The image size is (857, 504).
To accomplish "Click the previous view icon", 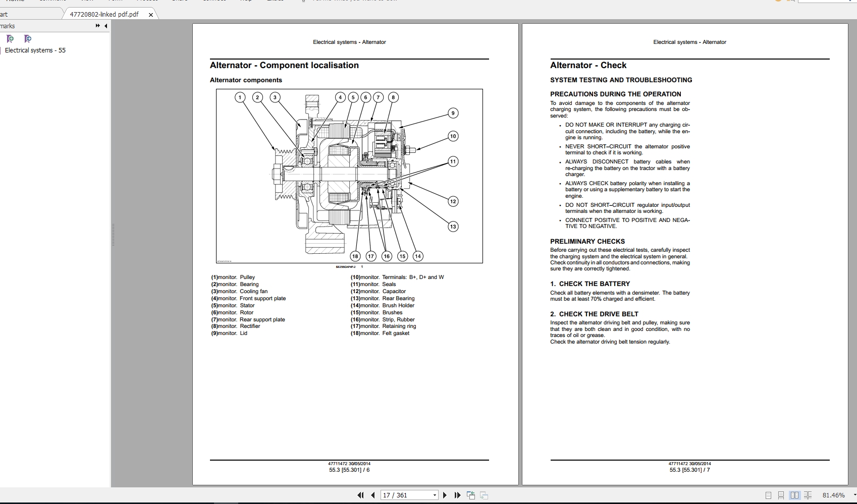I will tap(471, 495).
